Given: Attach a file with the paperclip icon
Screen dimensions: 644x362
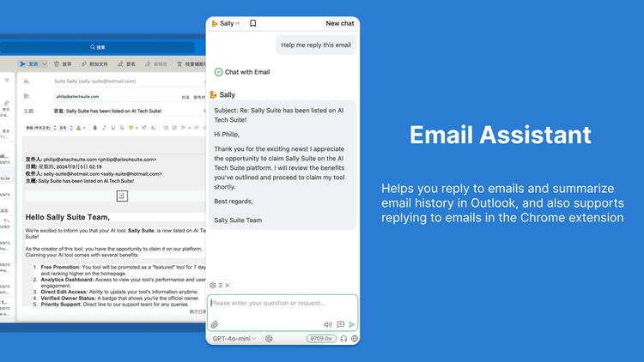Looking at the screenshot, I should point(215,325).
